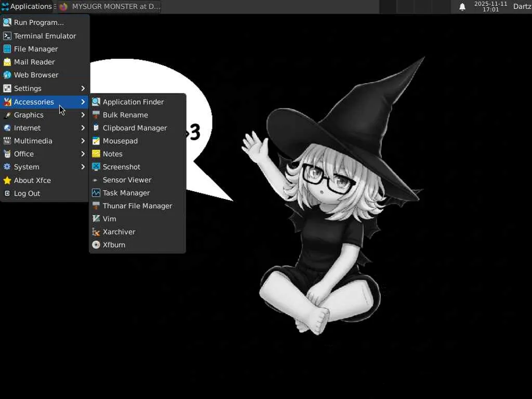
Task: Click the date and time clock
Action: 490,6
